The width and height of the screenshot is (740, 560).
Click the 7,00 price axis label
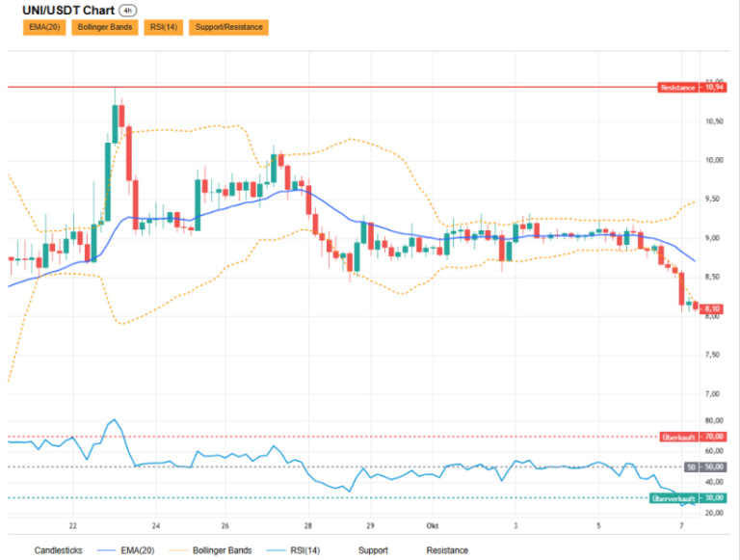click(x=712, y=394)
